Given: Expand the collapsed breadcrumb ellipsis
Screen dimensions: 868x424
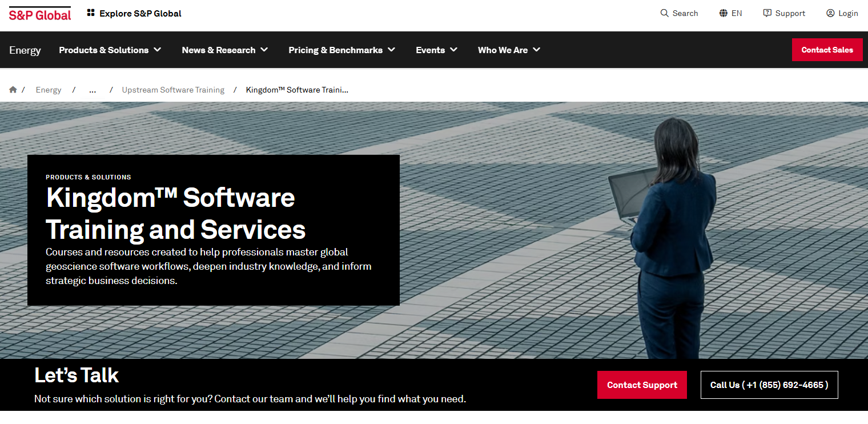Looking at the screenshot, I should coord(93,90).
